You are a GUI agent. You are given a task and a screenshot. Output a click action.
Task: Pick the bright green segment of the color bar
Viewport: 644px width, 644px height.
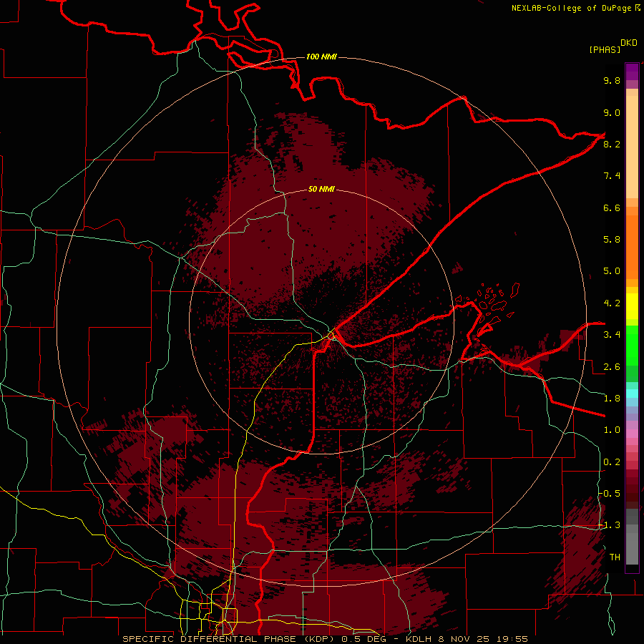(632, 344)
